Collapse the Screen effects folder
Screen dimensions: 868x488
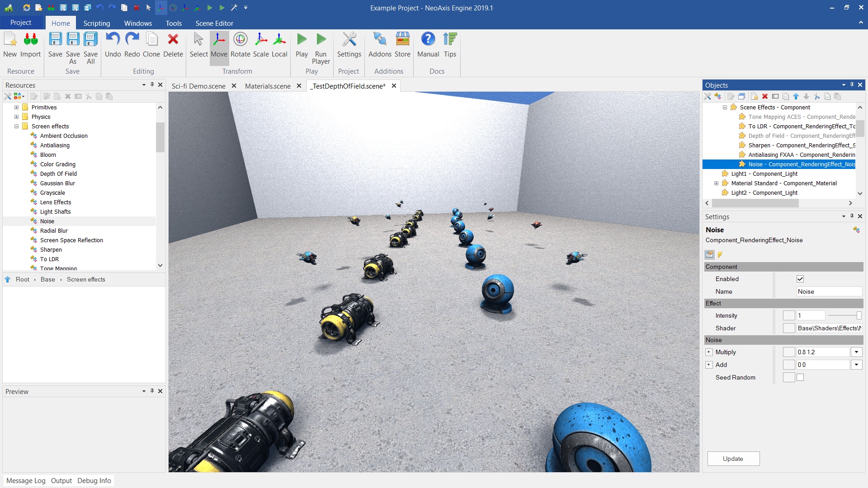coord(17,126)
